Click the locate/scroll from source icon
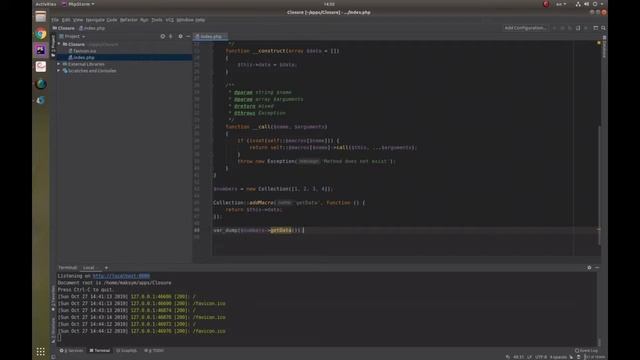The image size is (640, 360). point(162,36)
